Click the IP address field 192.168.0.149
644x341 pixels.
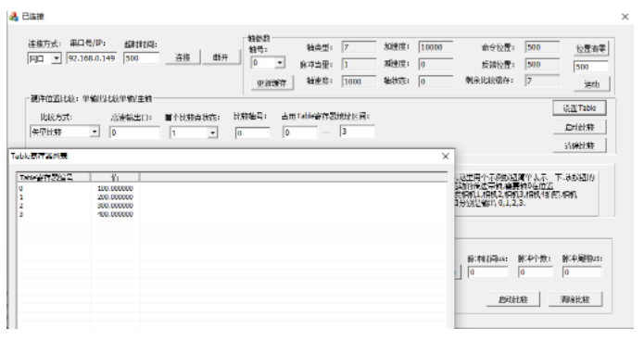(x=92, y=58)
